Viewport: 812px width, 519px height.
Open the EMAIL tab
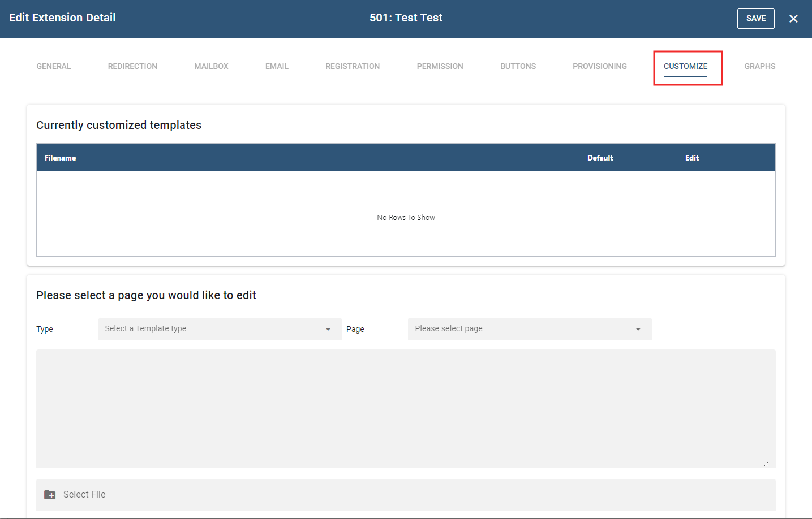(277, 66)
